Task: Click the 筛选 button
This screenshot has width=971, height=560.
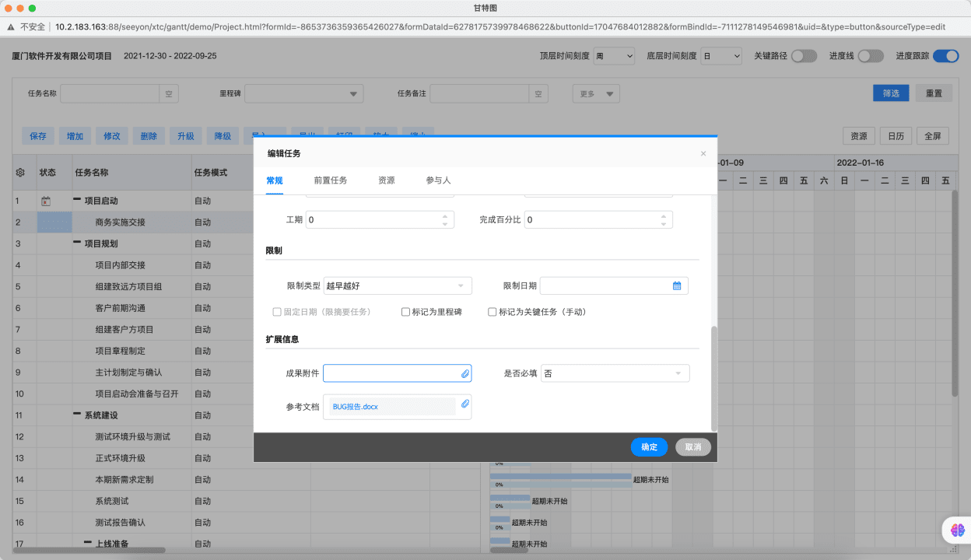Action: point(891,93)
